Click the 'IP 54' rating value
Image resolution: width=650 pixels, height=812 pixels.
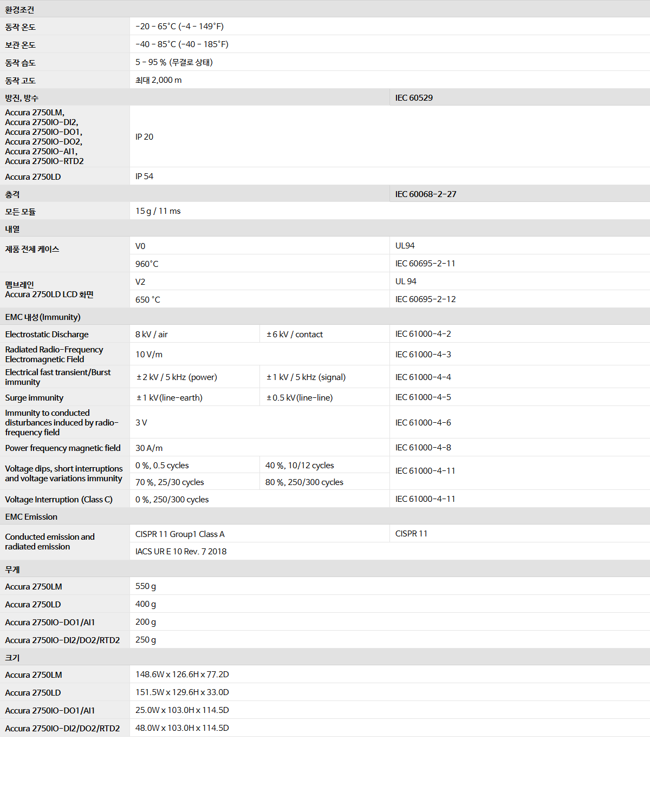point(144,176)
